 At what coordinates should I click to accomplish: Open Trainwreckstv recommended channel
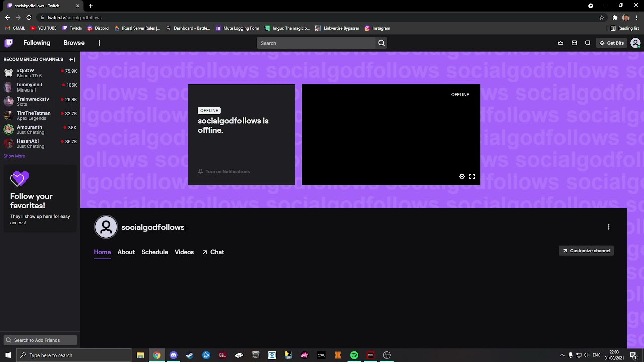[40, 102]
